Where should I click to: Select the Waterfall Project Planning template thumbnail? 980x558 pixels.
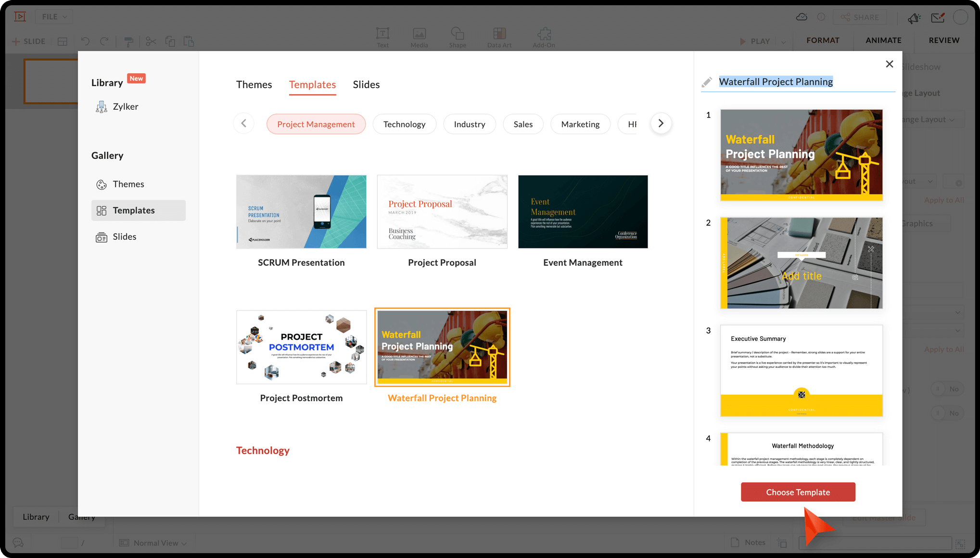click(442, 347)
